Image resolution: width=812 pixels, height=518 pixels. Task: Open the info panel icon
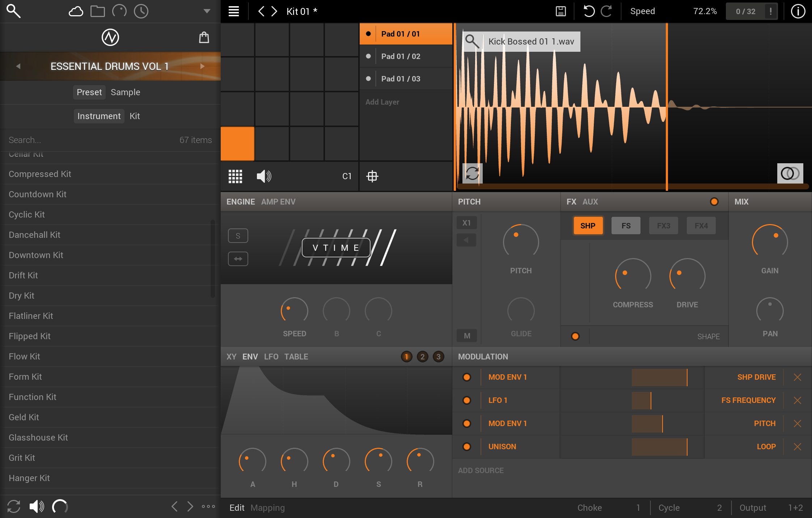(x=798, y=11)
